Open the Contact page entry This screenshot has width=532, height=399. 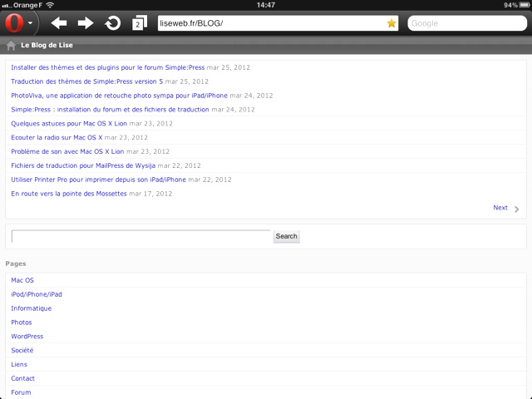pos(23,378)
